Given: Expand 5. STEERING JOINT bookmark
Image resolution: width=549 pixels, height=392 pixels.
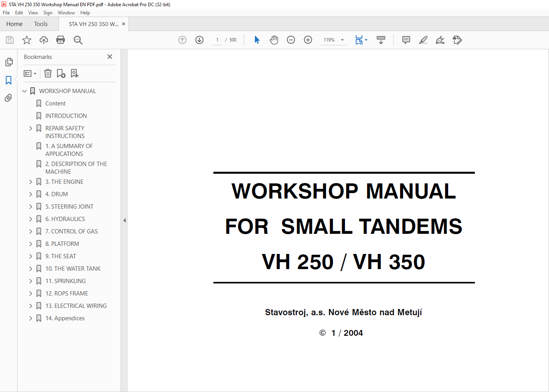Looking at the screenshot, I should pyautogui.click(x=31, y=207).
